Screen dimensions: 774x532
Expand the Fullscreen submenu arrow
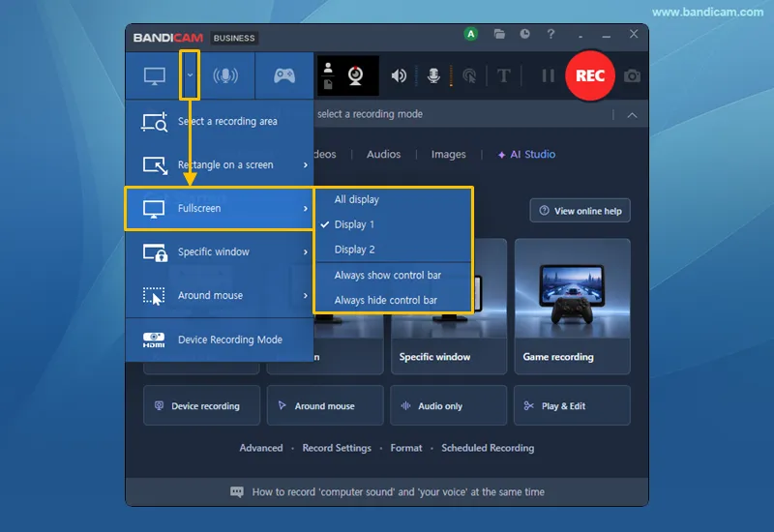(x=306, y=208)
